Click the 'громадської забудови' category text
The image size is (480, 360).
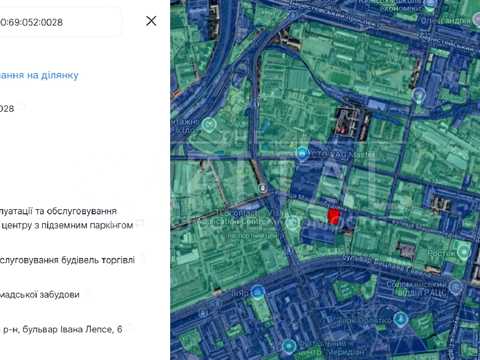pyautogui.click(x=40, y=295)
